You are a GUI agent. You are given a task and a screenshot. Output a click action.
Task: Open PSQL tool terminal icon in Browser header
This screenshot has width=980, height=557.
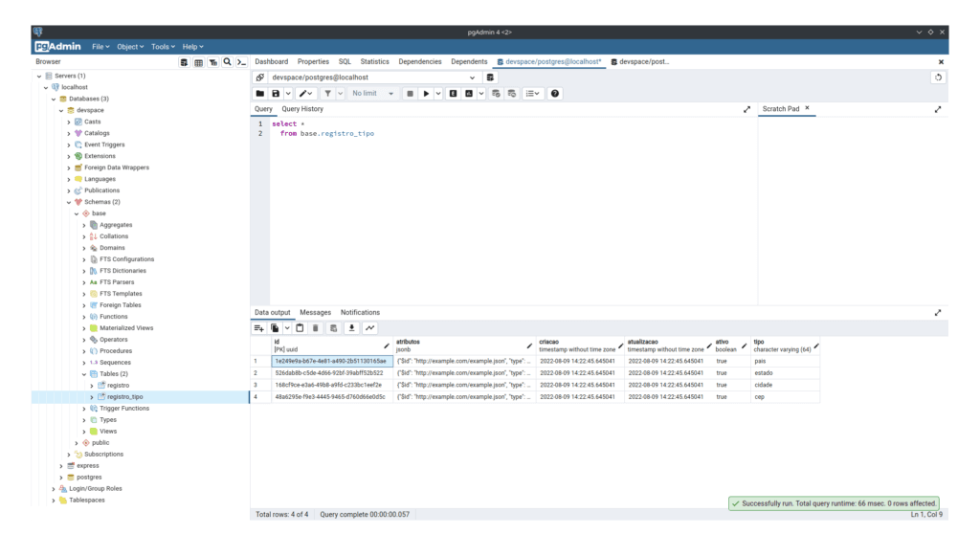pyautogui.click(x=242, y=62)
